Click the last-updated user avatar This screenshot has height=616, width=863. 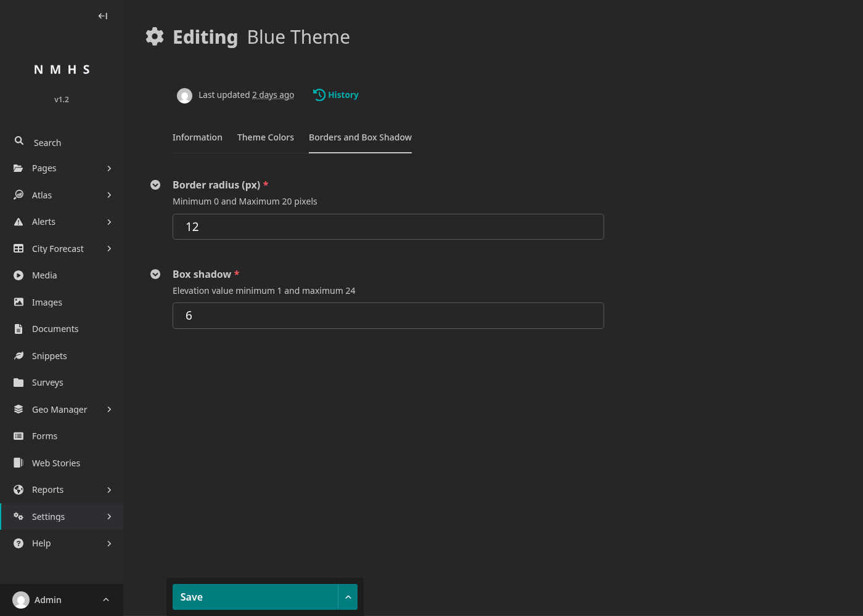pyautogui.click(x=184, y=95)
